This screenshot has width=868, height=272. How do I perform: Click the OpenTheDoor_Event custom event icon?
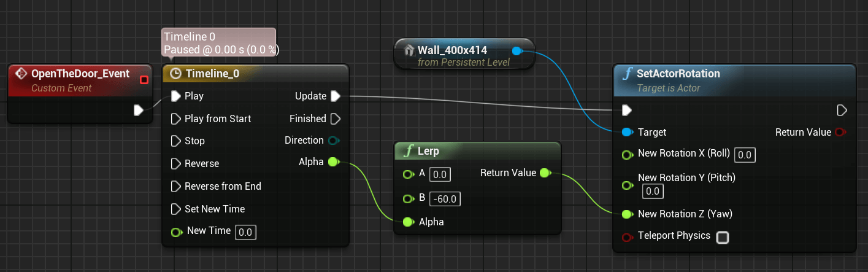(x=21, y=74)
